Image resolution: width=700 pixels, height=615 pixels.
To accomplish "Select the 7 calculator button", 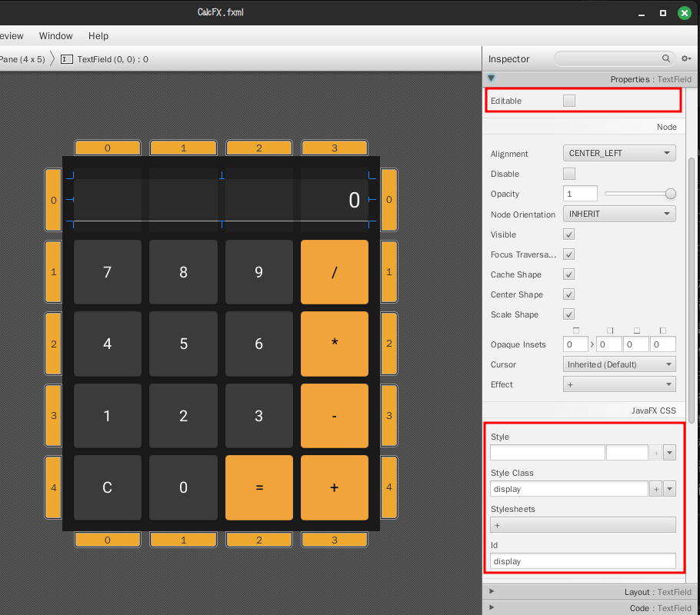I will click(x=108, y=272).
